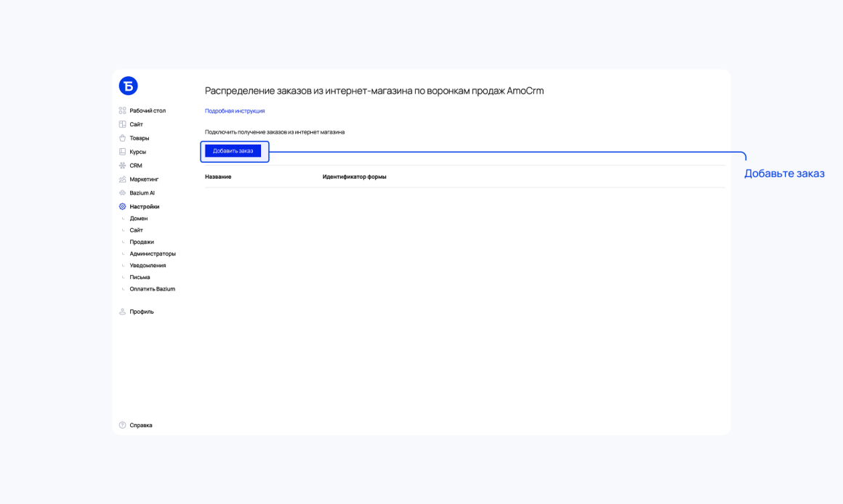Open Продажи under Настройки
Image resolution: width=843 pixels, height=504 pixels.
point(142,242)
